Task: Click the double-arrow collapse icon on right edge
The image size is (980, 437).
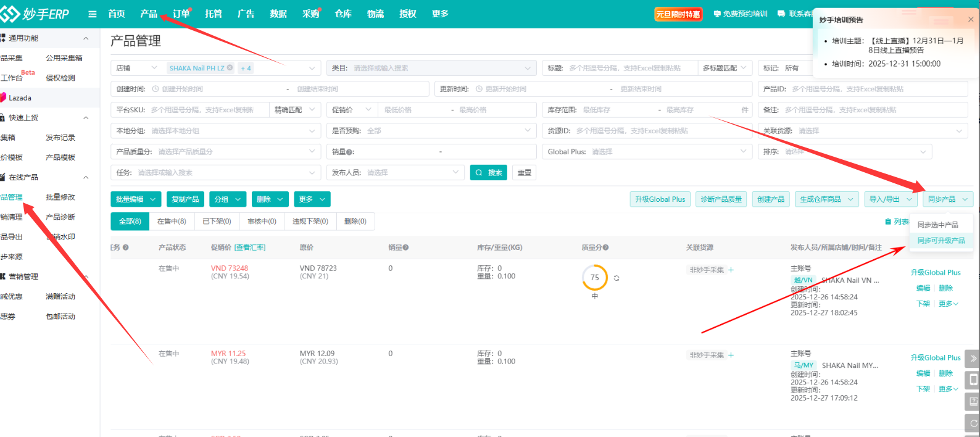Action: point(973,359)
